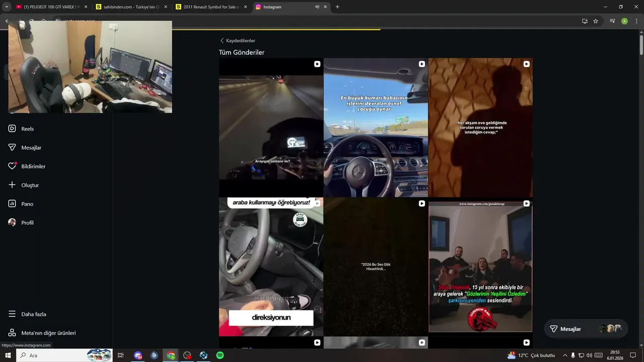Click the install app icon in address bar
This screenshot has height=362, width=644.
585,21
